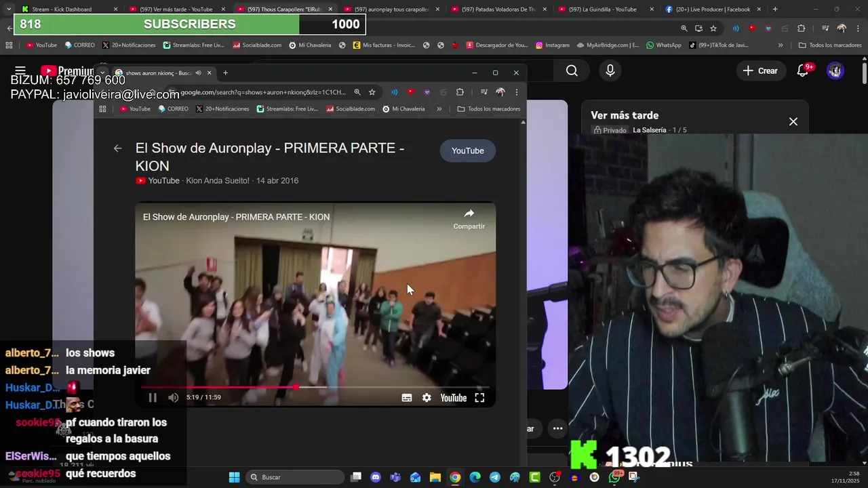Open the three-dot more actions under the YouTube video
Viewport: 868px width, 488px height.
pos(557,428)
